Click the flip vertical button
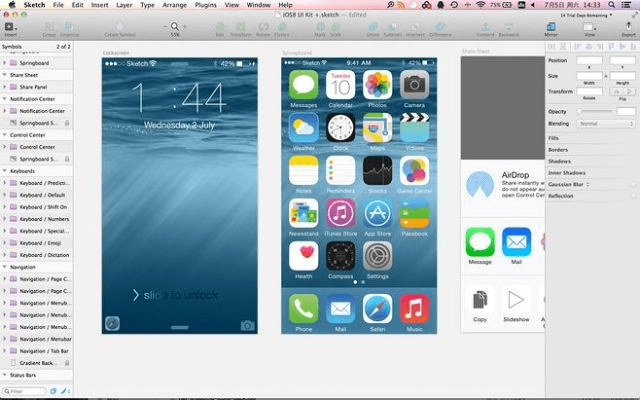Image resolution: width=640 pixels, height=400 pixels. tap(629, 92)
